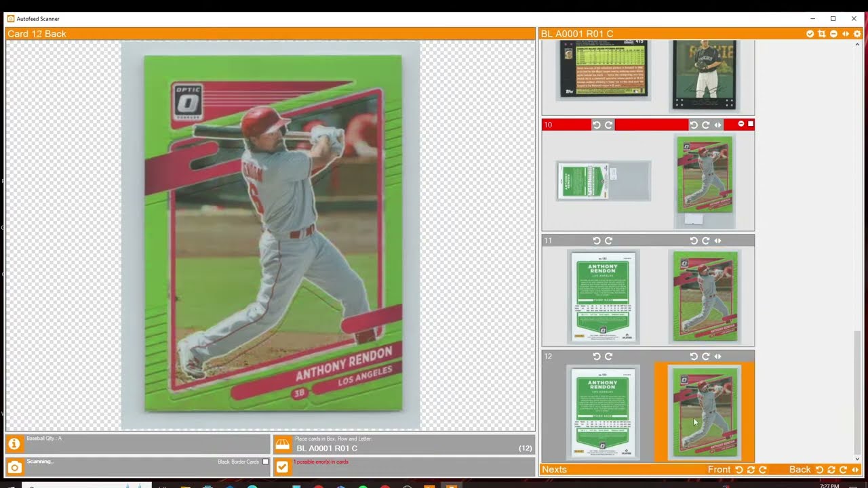Click the middle rotate icon beside Front label

(x=751, y=470)
